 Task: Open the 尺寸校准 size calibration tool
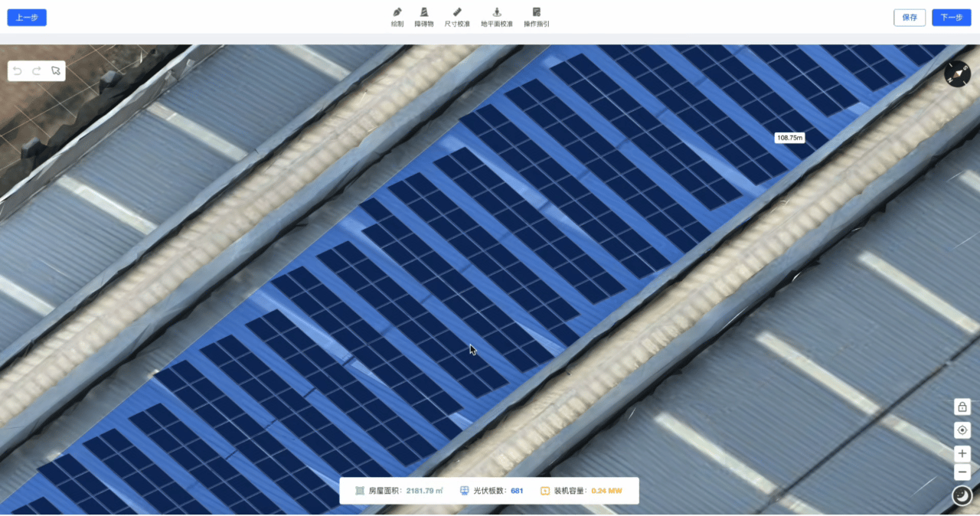tap(457, 17)
